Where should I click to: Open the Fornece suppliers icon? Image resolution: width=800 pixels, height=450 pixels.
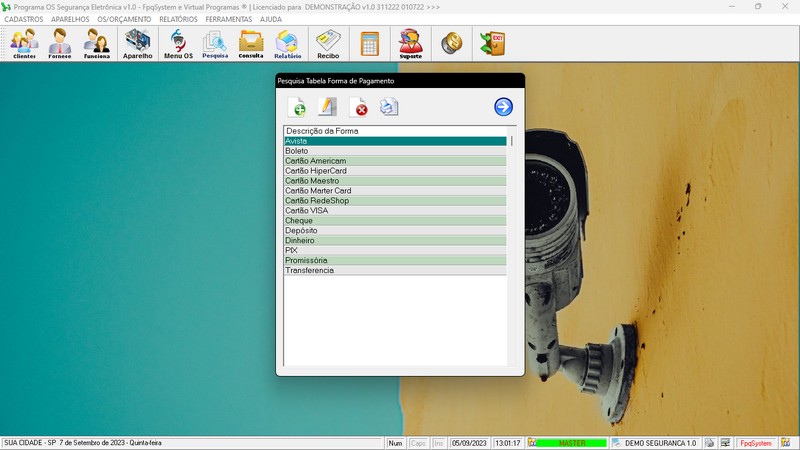pos(60,44)
